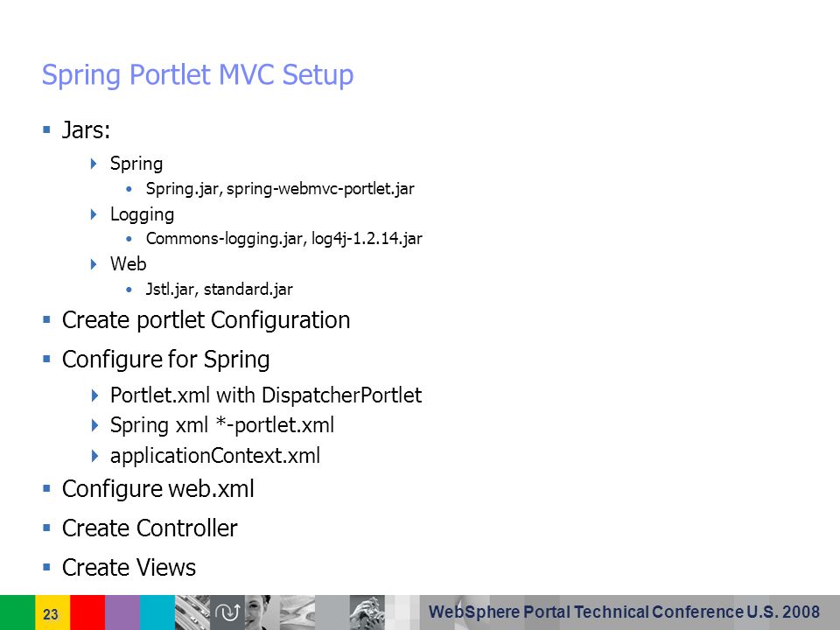Click the woman's face thumbnail in footer

tap(262, 612)
